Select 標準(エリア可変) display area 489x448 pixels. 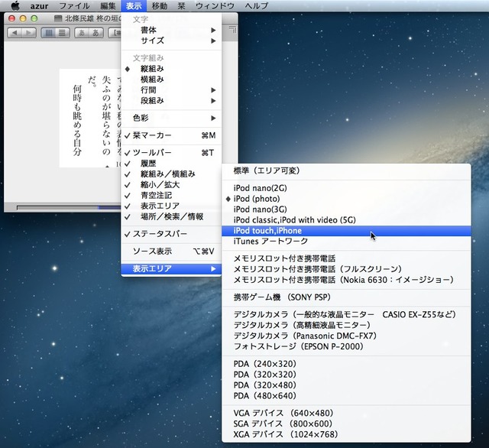pyautogui.click(x=346, y=170)
